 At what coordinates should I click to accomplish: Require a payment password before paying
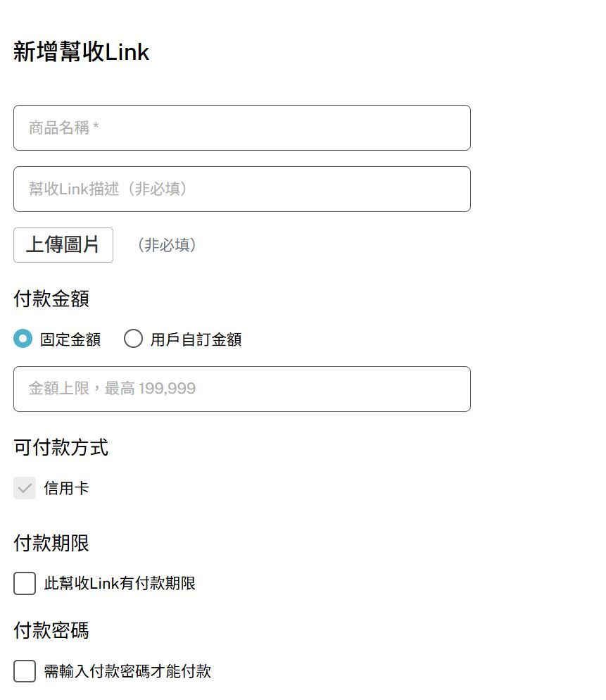point(25,671)
